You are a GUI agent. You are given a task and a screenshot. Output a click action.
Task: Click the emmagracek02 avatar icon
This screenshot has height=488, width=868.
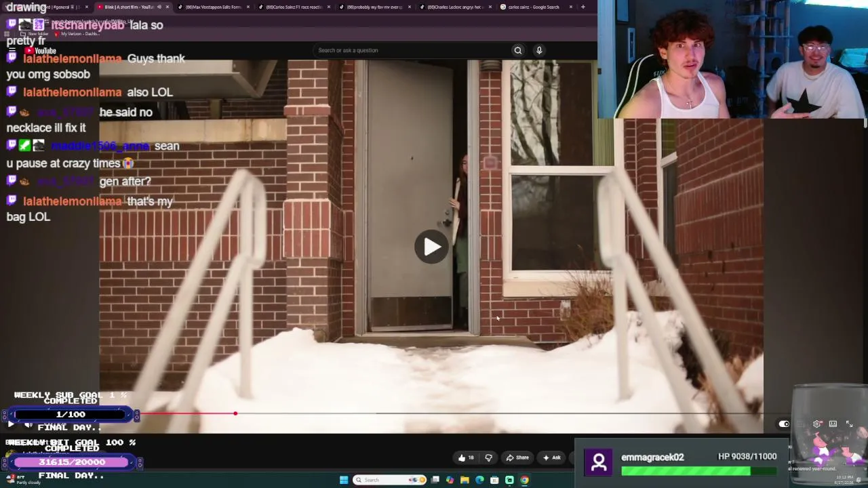click(599, 462)
